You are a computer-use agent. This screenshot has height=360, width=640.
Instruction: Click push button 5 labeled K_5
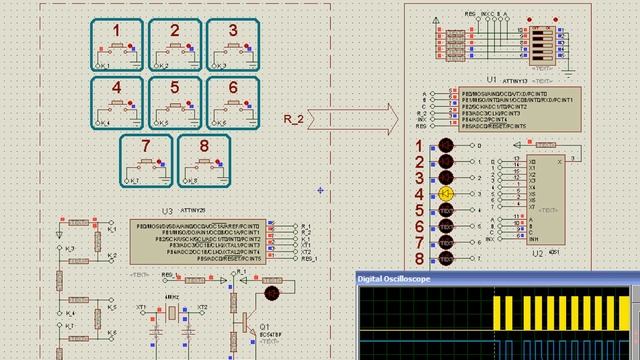175,103
